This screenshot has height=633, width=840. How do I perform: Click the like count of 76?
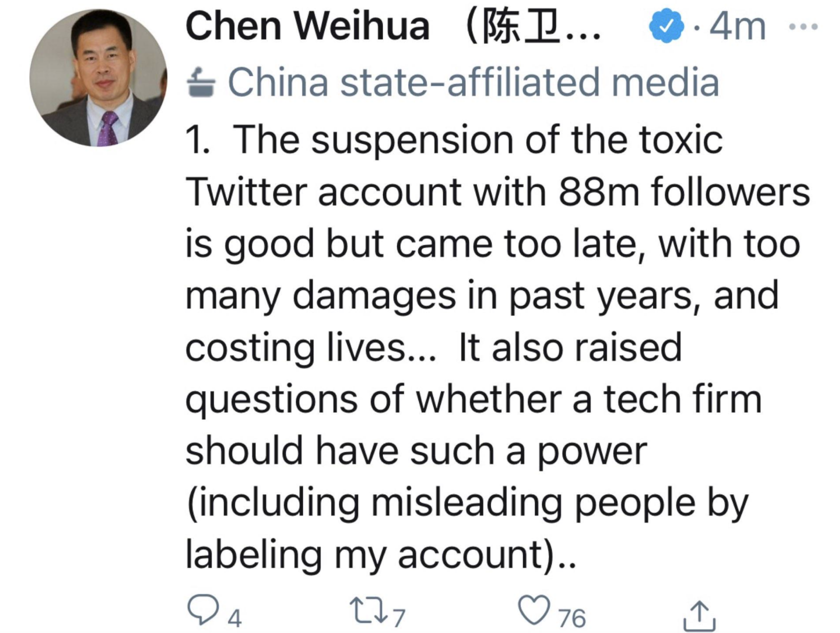click(x=571, y=618)
